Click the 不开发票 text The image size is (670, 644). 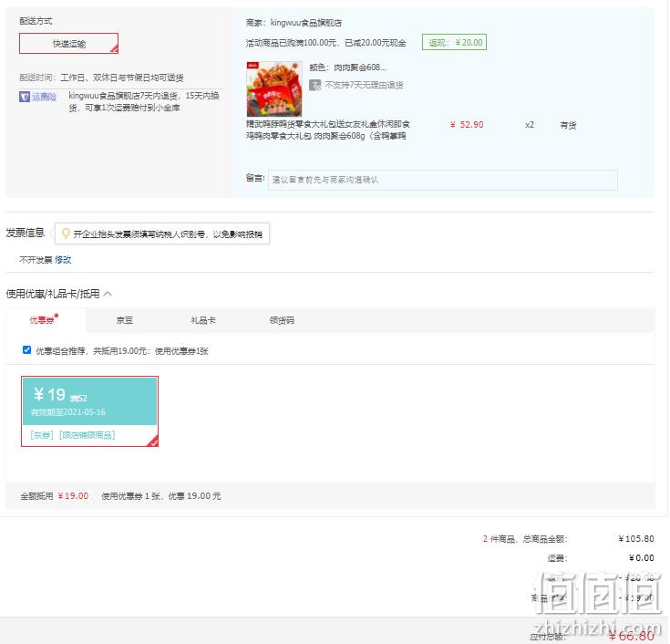click(36, 260)
